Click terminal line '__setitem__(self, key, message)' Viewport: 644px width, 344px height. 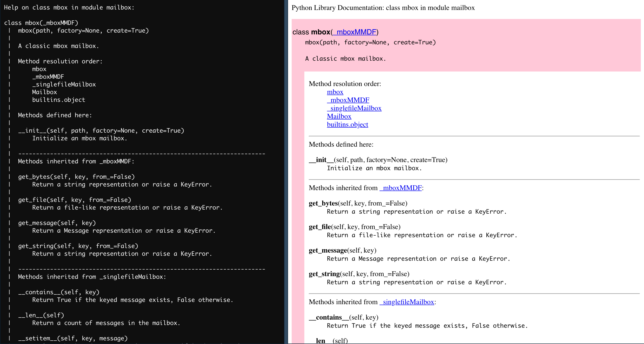click(x=73, y=338)
